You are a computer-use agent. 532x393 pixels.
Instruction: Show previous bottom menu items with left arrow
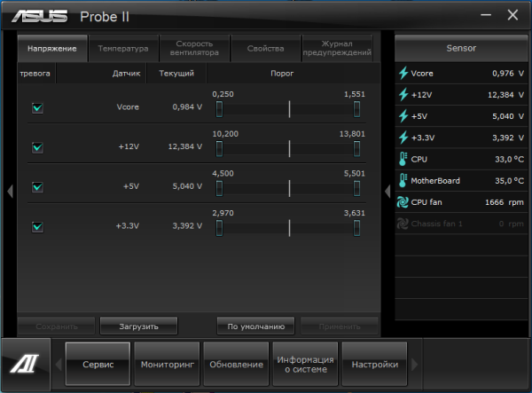coord(59,365)
